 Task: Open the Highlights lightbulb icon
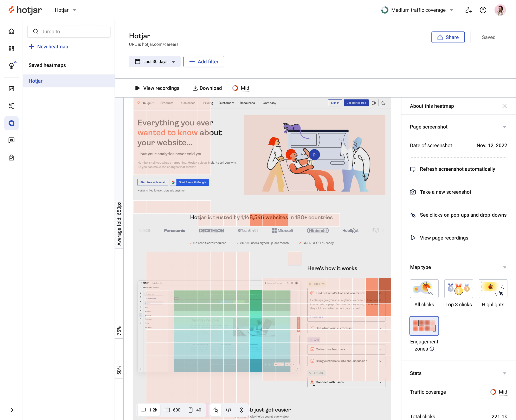11,66
